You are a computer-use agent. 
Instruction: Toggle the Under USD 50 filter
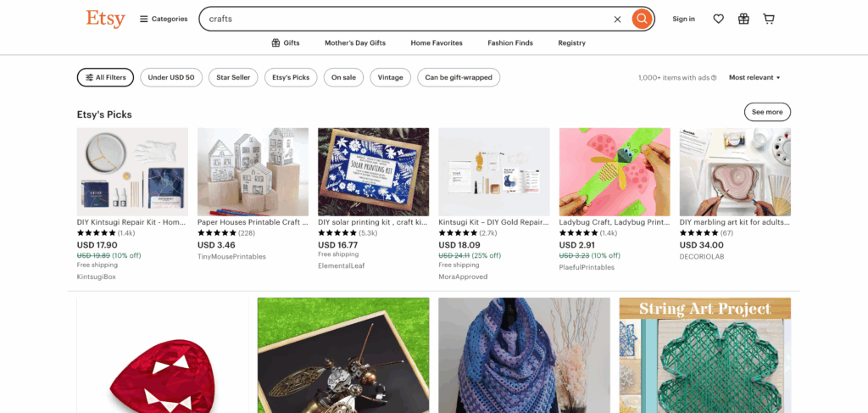171,77
